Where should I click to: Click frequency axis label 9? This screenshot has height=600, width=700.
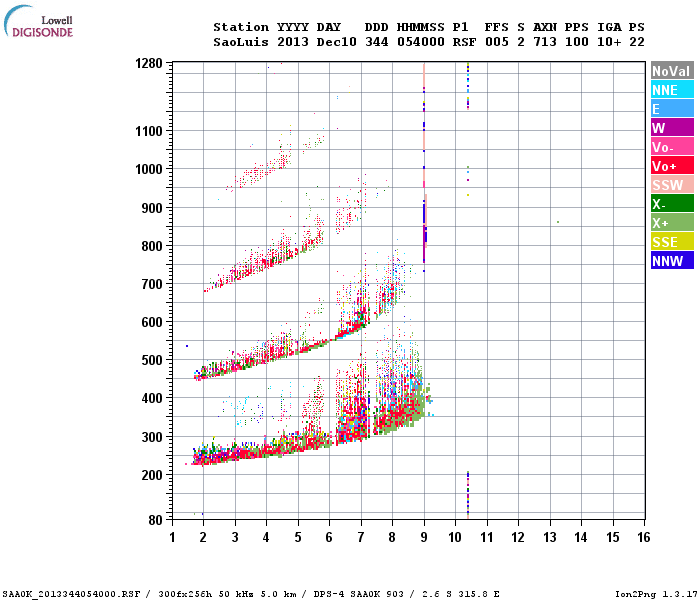[424, 537]
